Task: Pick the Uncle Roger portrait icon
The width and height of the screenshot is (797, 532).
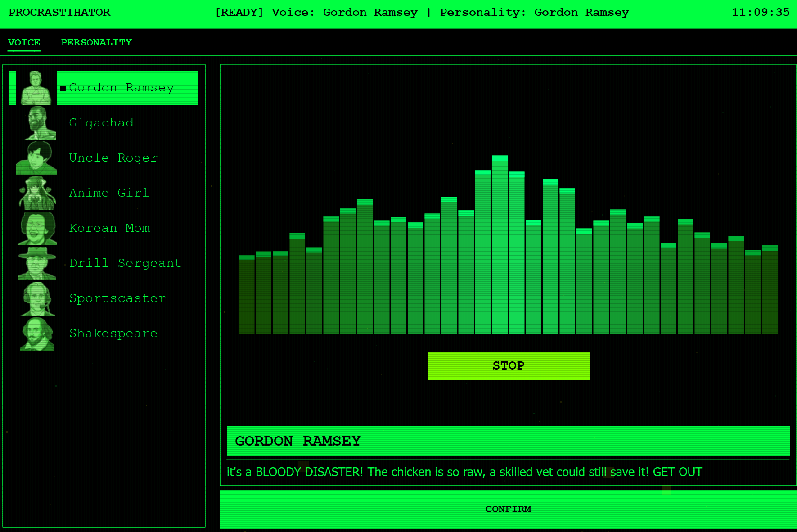Action: pyautogui.click(x=36, y=158)
